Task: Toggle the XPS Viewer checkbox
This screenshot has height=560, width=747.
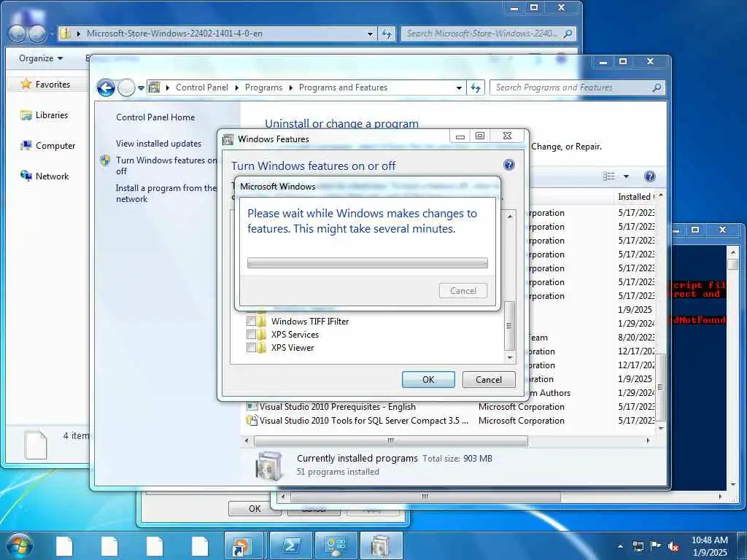Action: pos(251,348)
